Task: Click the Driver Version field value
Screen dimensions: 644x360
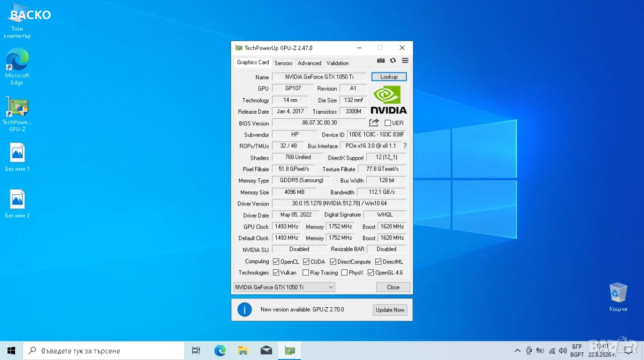Action: pyautogui.click(x=339, y=203)
